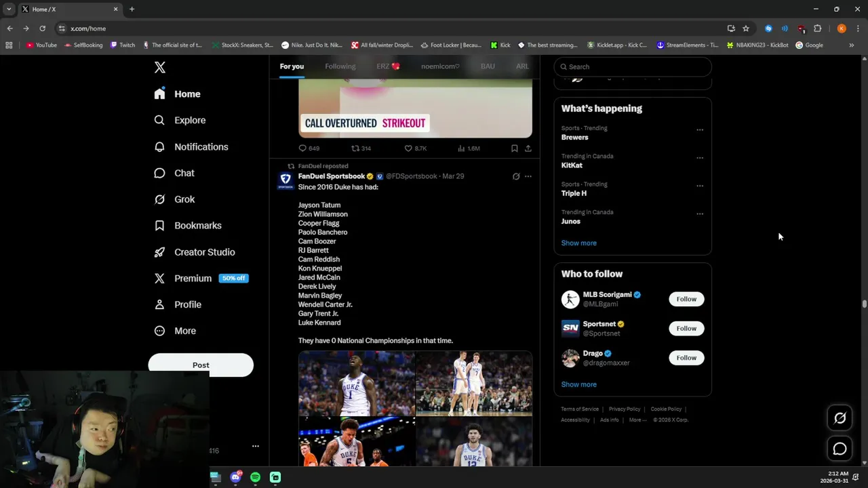Open account switcher three-dots menu

click(256, 446)
